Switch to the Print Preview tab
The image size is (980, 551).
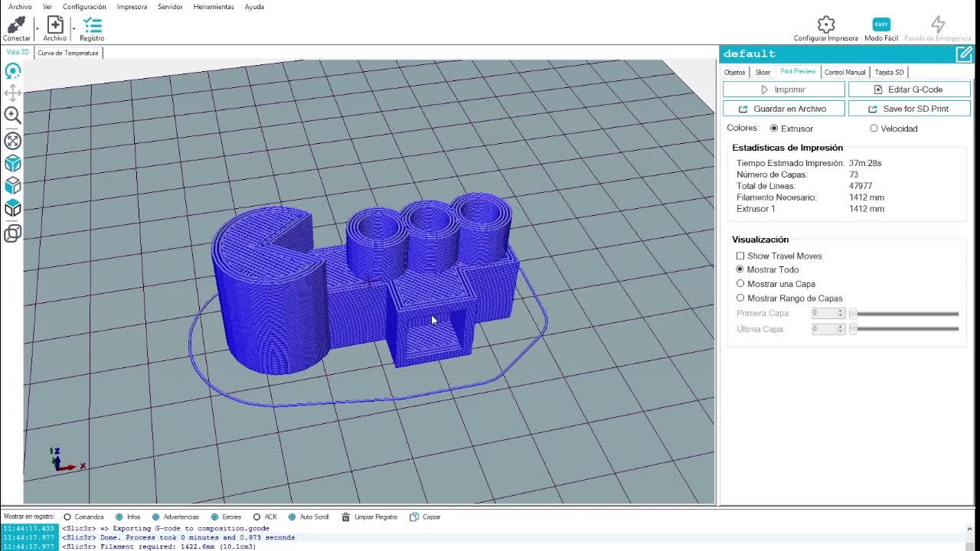[798, 71]
